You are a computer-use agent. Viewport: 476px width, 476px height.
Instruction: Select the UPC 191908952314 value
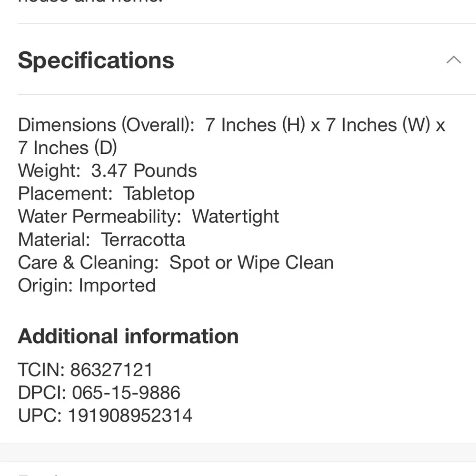(130, 415)
